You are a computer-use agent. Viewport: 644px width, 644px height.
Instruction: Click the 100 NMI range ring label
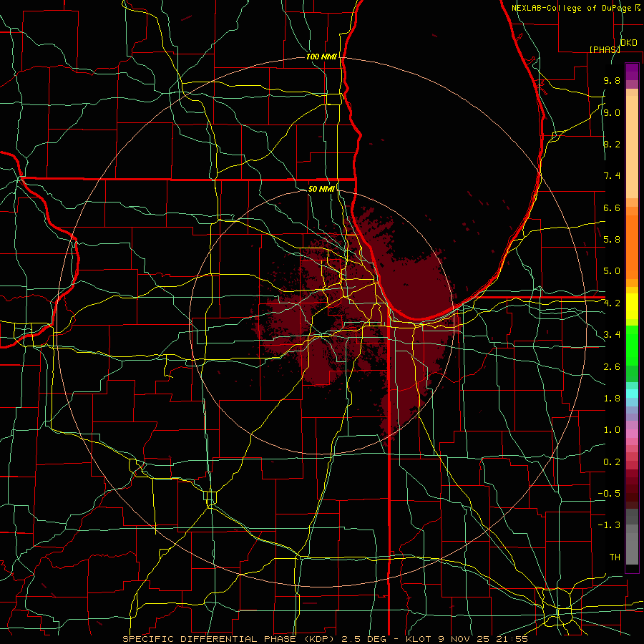pos(321,57)
